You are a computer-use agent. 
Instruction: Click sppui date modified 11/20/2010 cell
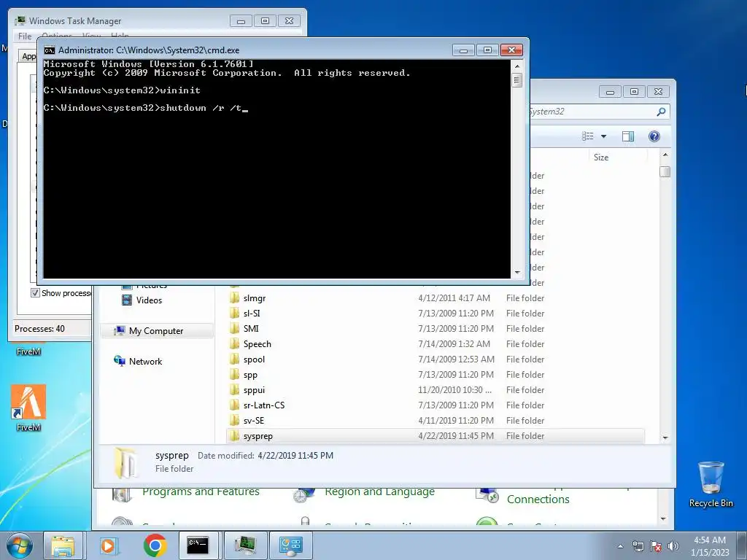(x=454, y=390)
